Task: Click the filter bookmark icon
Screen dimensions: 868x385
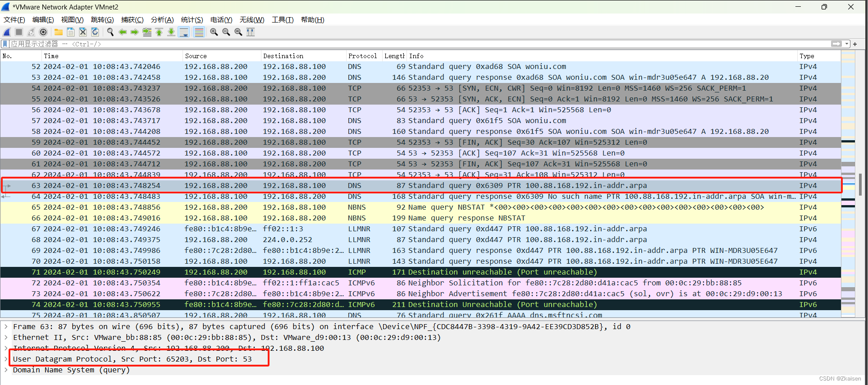Action: coord(5,44)
